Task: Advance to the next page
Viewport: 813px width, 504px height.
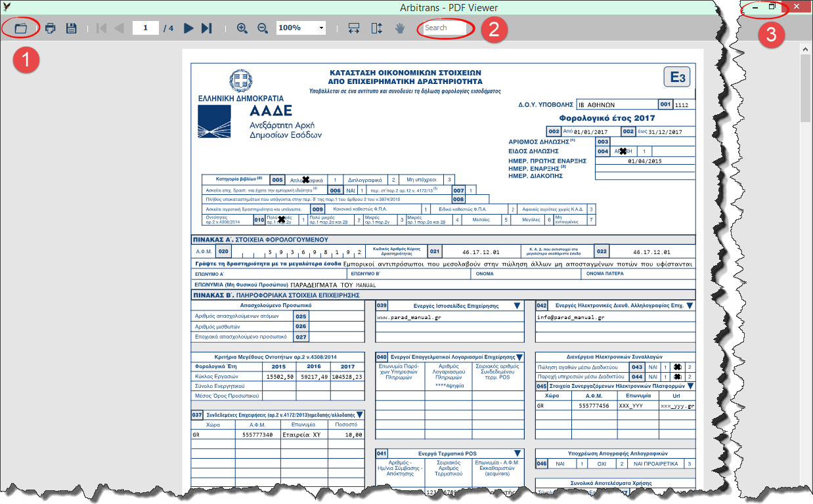Action: 188,28
